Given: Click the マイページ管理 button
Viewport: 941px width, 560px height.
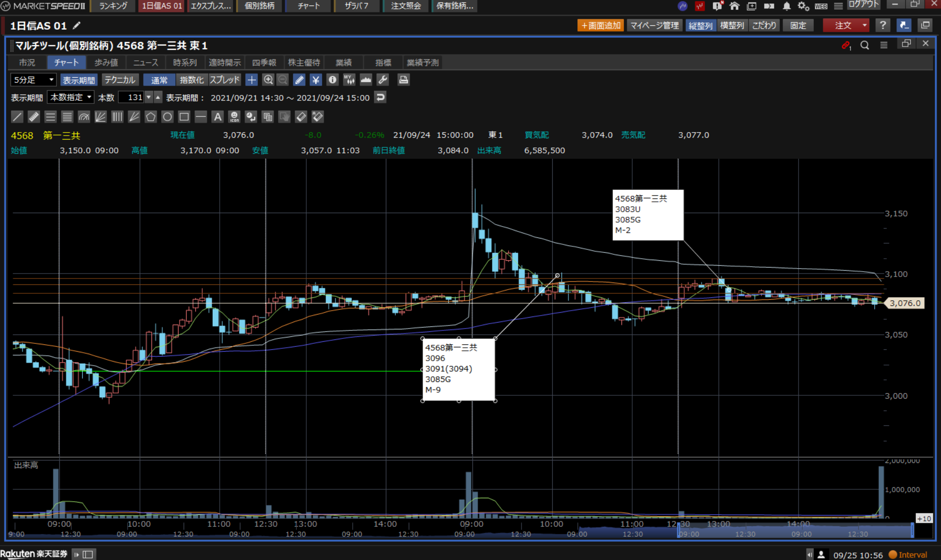Looking at the screenshot, I should tap(654, 25).
